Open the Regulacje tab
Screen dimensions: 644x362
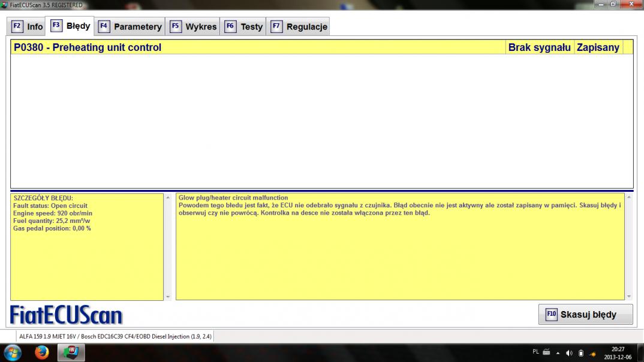[x=299, y=27]
